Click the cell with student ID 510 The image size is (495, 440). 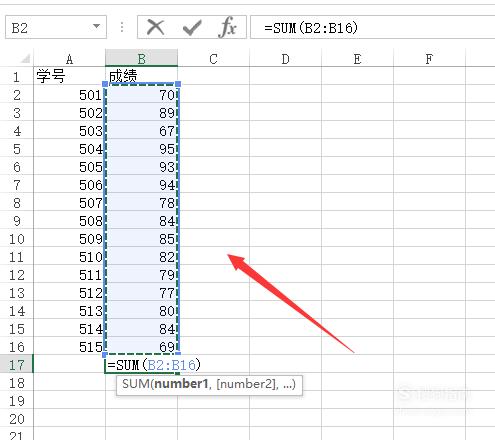click(x=69, y=257)
